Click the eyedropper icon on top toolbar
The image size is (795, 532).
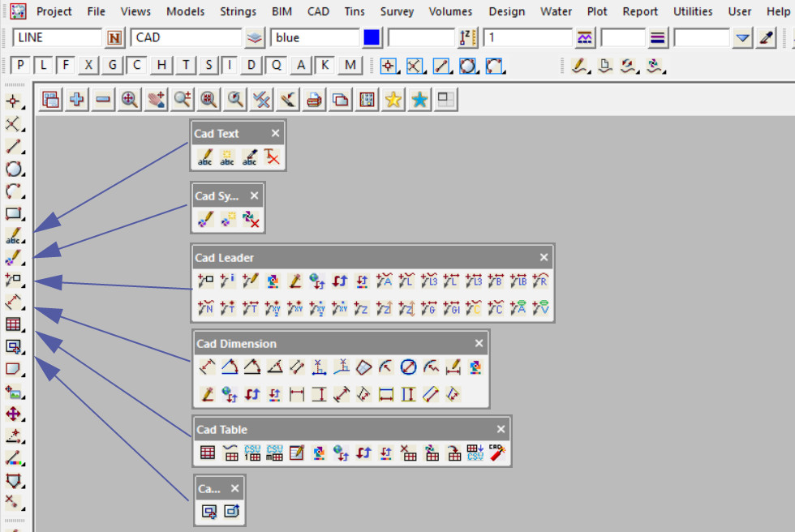[765, 38]
